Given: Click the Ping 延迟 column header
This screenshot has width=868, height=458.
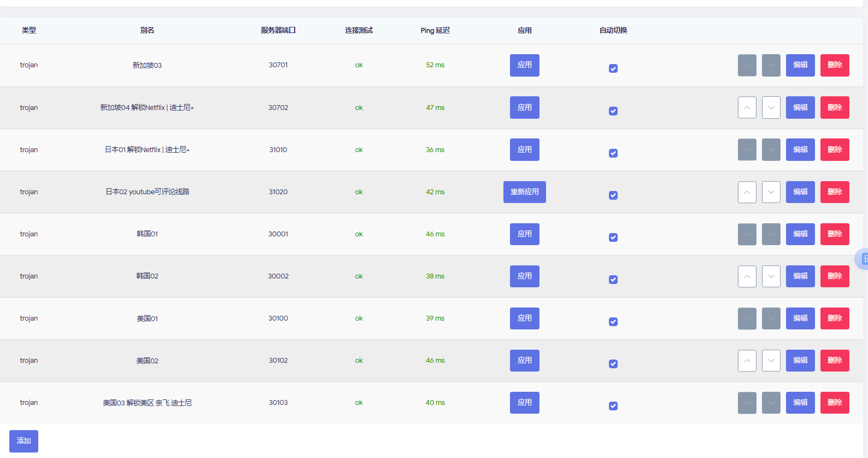Looking at the screenshot, I should coord(435,31).
